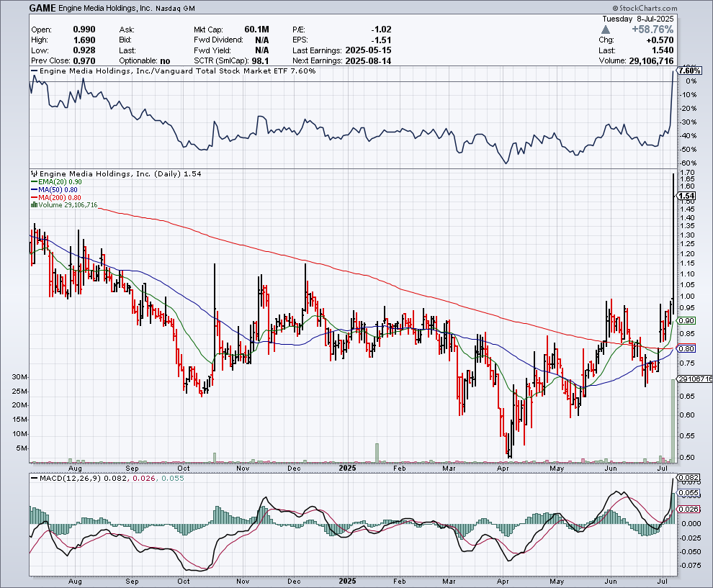Click the StockCharts.com watermark label

(x=645, y=8)
